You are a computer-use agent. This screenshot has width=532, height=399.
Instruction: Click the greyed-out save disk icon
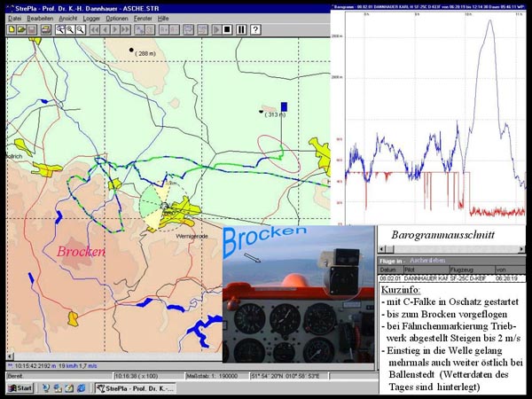[32, 30]
